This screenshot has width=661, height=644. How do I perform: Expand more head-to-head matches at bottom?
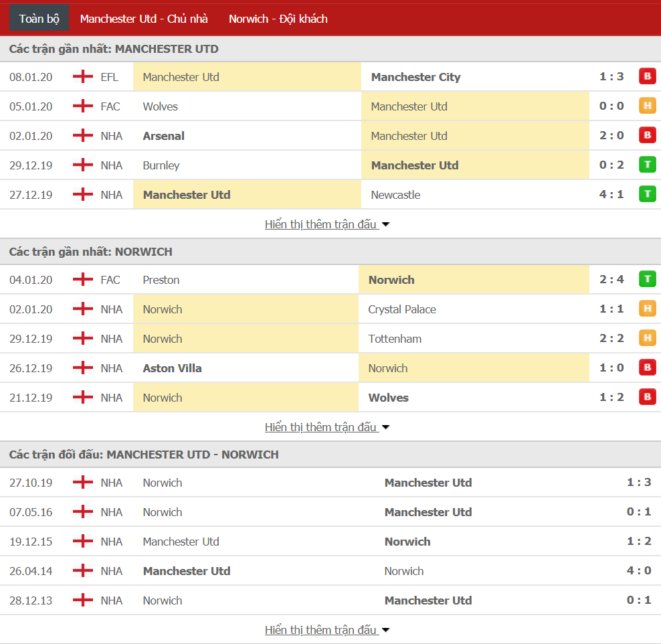(x=326, y=630)
